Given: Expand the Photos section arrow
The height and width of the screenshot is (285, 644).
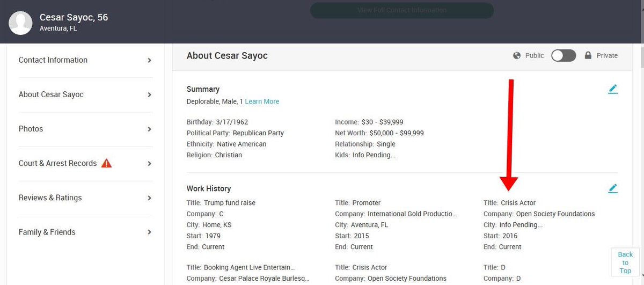Looking at the screenshot, I should (x=149, y=129).
